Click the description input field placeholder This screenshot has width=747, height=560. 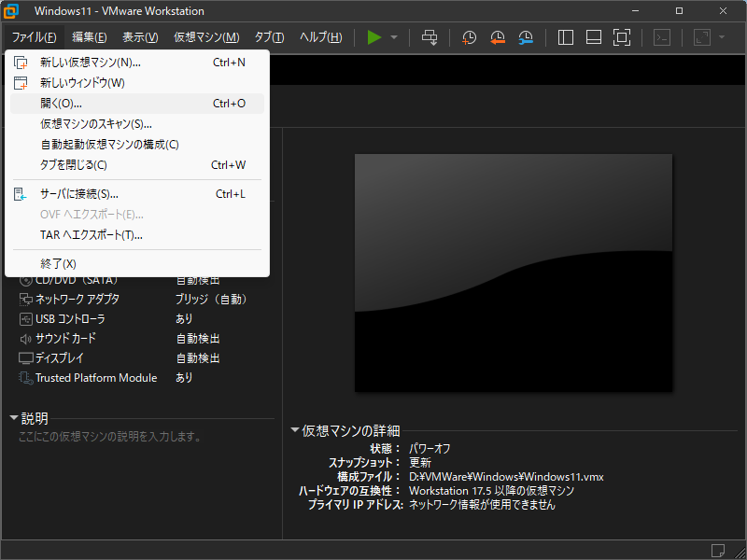[110, 437]
